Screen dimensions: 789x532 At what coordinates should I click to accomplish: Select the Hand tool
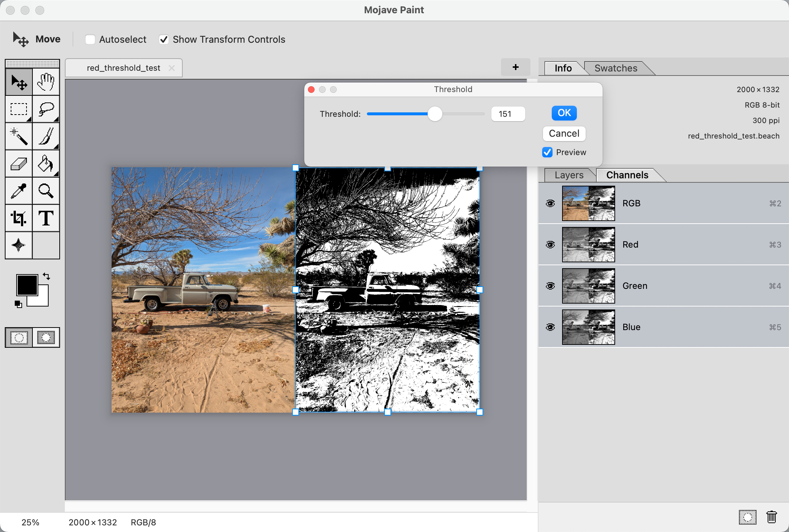[x=46, y=82]
